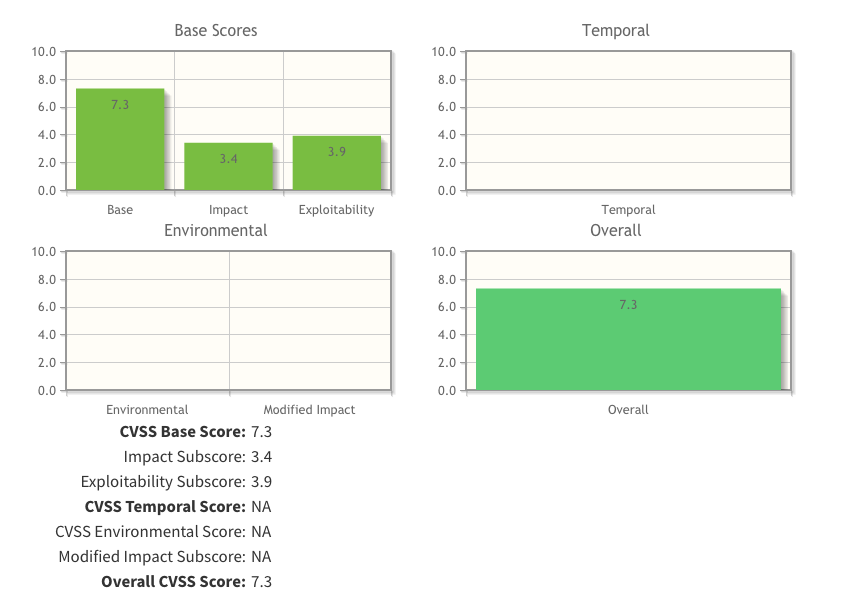Click the empty Temporal chart area
This screenshot has width=845, height=605.
pyautogui.click(x=628, y=120)
